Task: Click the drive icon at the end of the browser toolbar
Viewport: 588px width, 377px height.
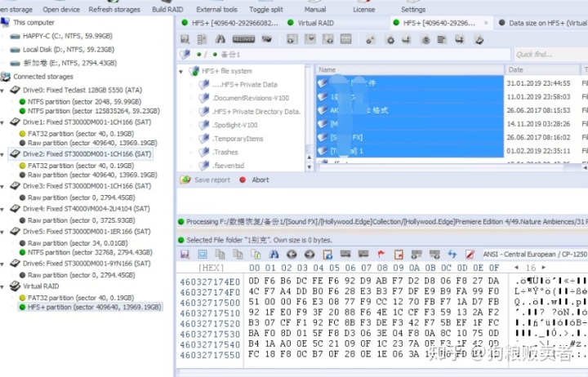Action: click(479, 39)
